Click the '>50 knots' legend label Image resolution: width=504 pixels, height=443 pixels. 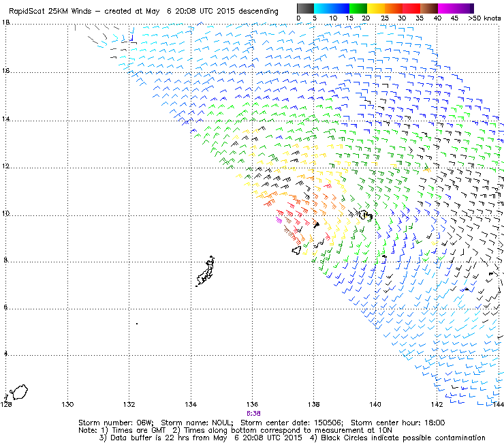(484, 18)
